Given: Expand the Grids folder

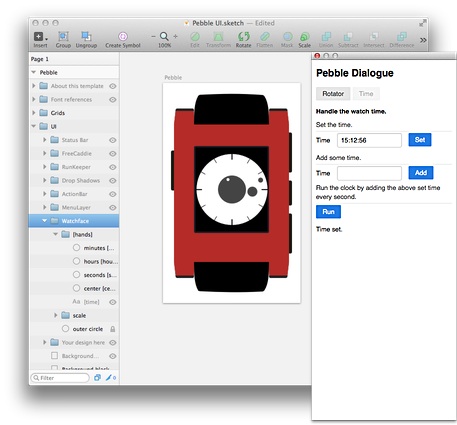Looking at the screenshot, I should [33, 113].
